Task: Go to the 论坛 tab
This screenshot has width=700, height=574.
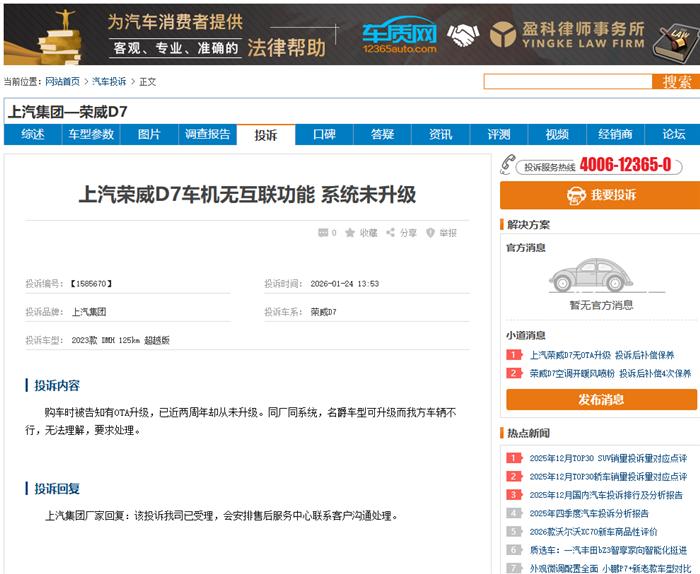Action: pos(673,135)
